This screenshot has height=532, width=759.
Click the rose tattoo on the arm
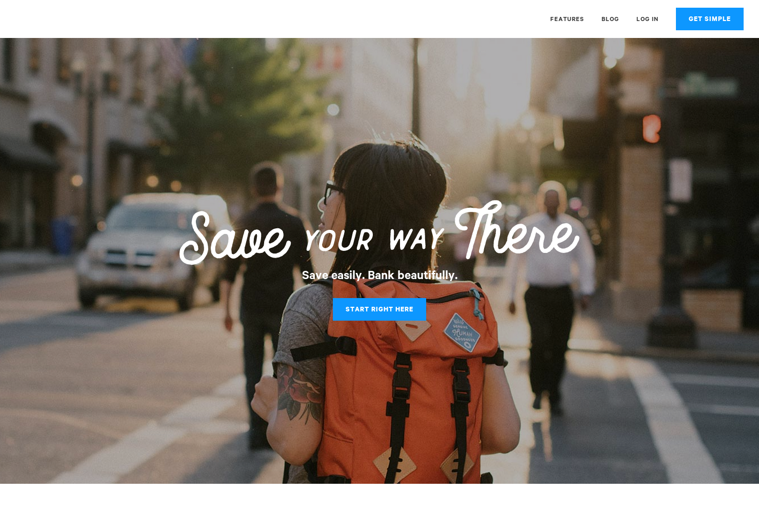click(298, 392)
